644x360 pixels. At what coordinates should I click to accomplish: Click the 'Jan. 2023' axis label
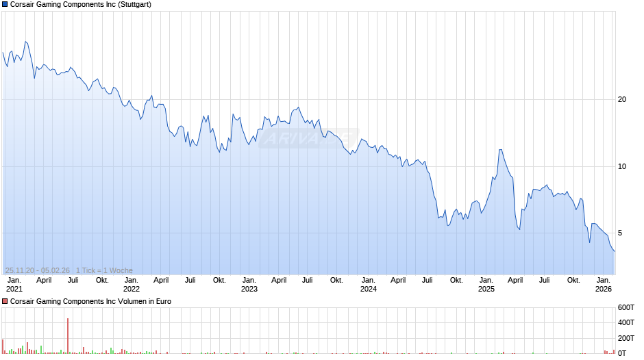coord(249,285)
